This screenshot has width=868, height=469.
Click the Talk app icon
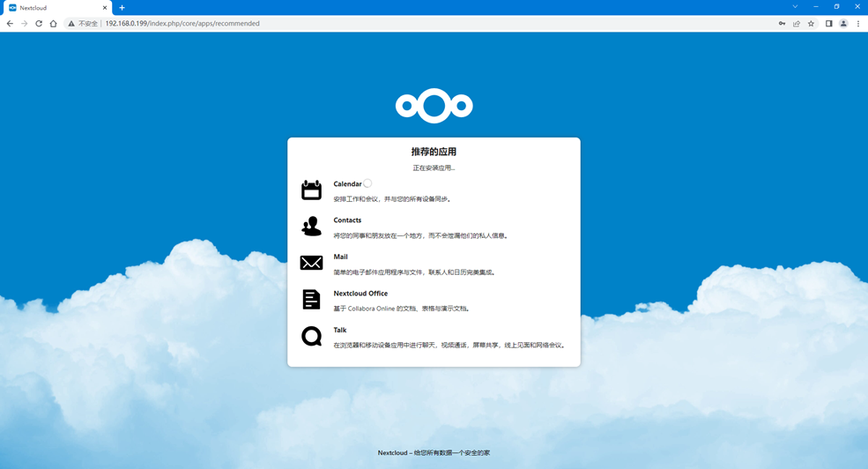pos(311,336)
